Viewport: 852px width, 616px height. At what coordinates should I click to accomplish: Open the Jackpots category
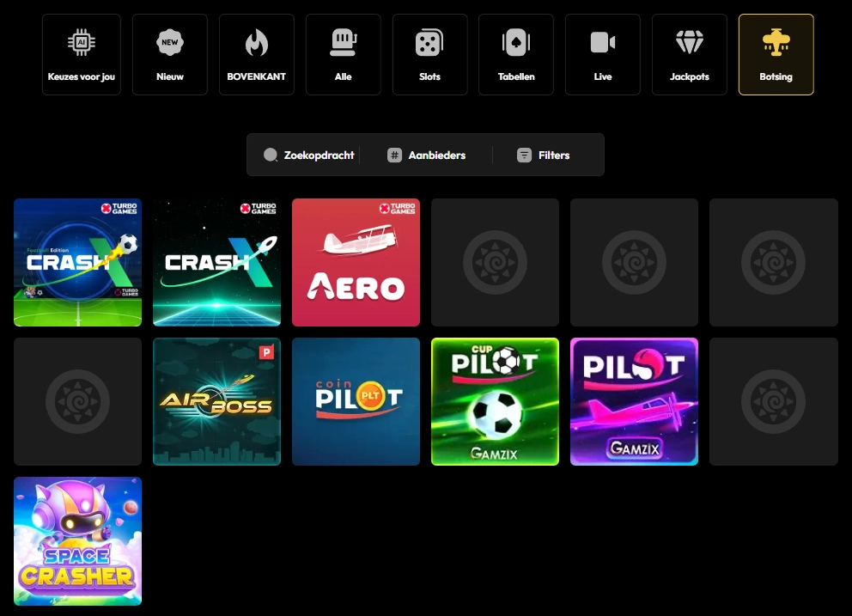[690, 54]
